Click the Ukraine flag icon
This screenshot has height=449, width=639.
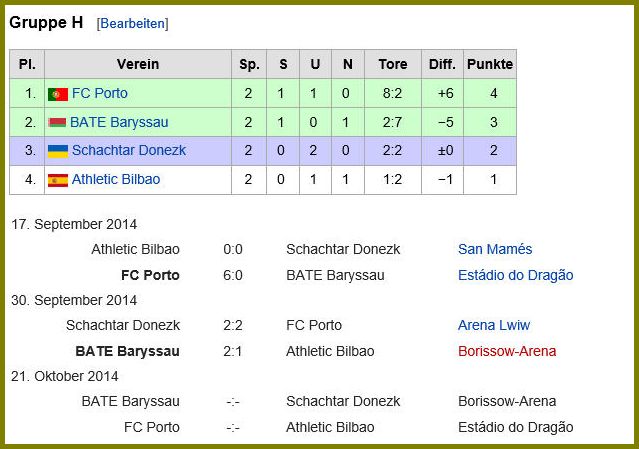[58, 151]
